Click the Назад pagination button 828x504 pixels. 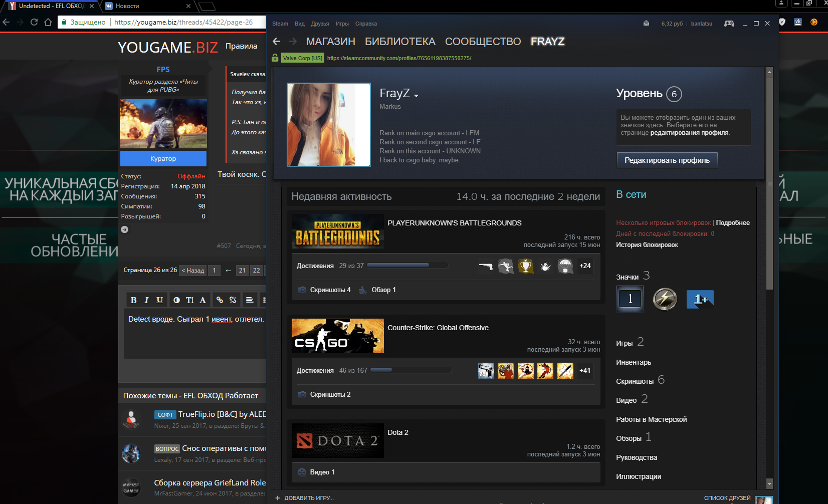192,271
